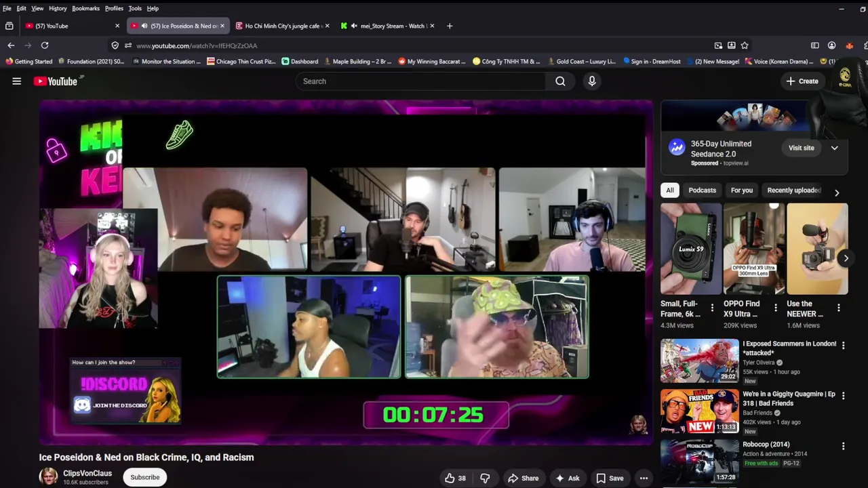The width and height of the screenshot is (868, 488).
Task: Open options for Lumix S9 short
Action: point(712,308)
